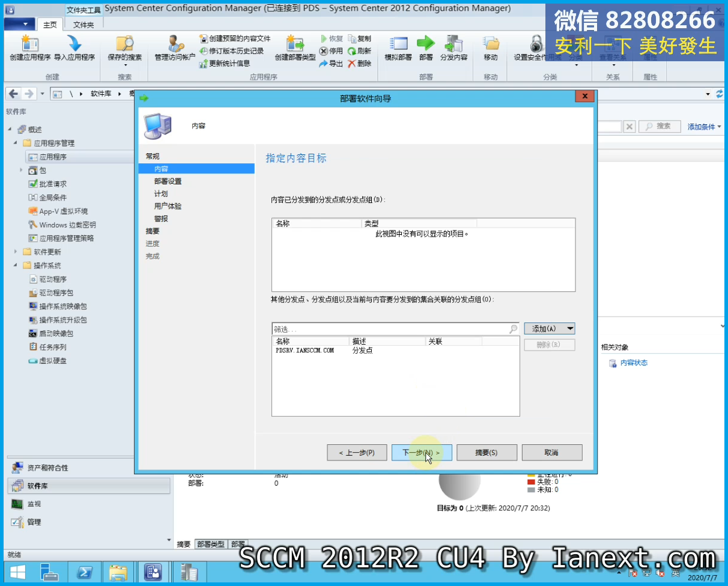Select 虚拟硬盘 in the tree

53,361
